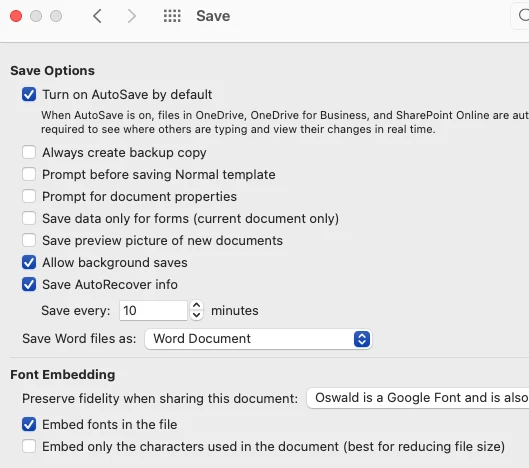Image resolution: width=529 pixels, height=468 pixels.
Task: Click blue arrows on Word Document popup
Action: [362, 339]
